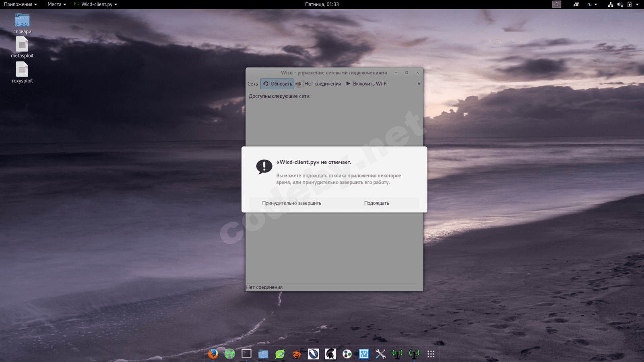The height and width of the screenshot is (362, 644).
Task: Open the file manager folder in dock
Action: pos(263,354)
